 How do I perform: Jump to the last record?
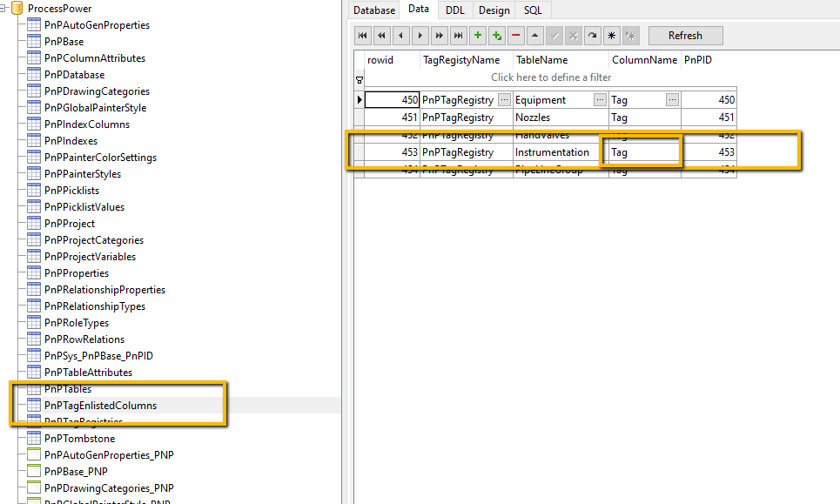pyautogui.click(x=458, y=35)
